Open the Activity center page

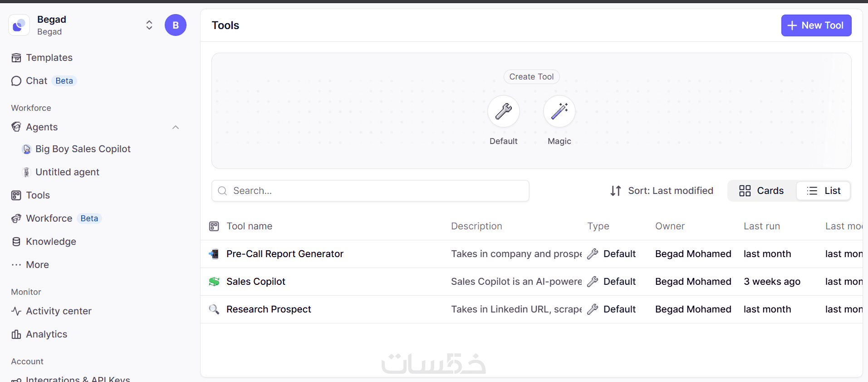click(59, 311)
